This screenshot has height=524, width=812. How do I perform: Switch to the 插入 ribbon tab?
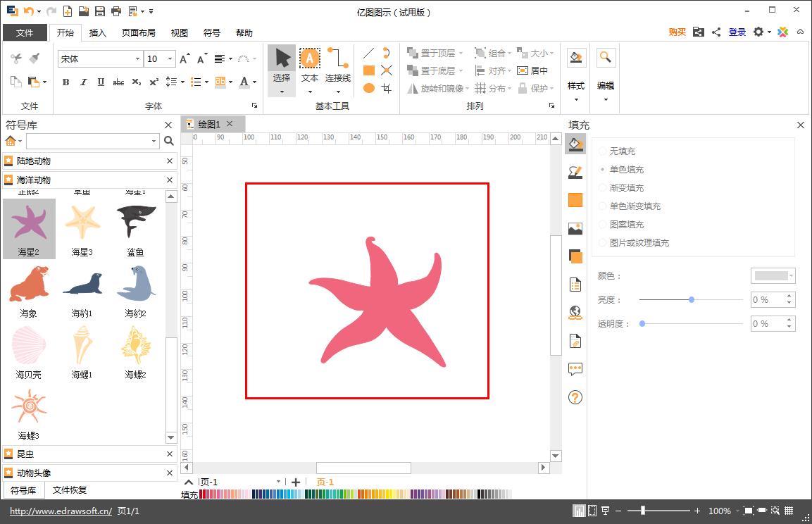point(97,32)
